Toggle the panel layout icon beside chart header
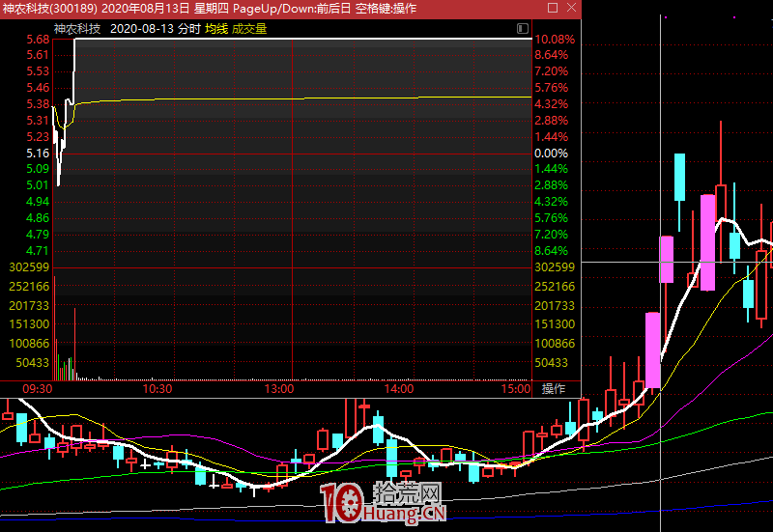This screenshot has height=532, width=773. click(523, 29)
